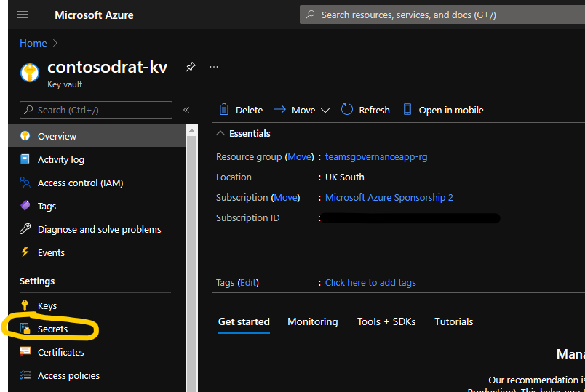Screen dimensions: 585x392
Task: Click the Access policies checklist icon
Action: tap(25, 375)
